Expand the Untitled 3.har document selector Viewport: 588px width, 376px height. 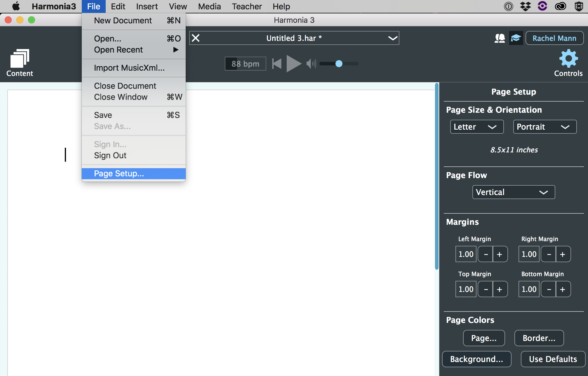point(393,38)
